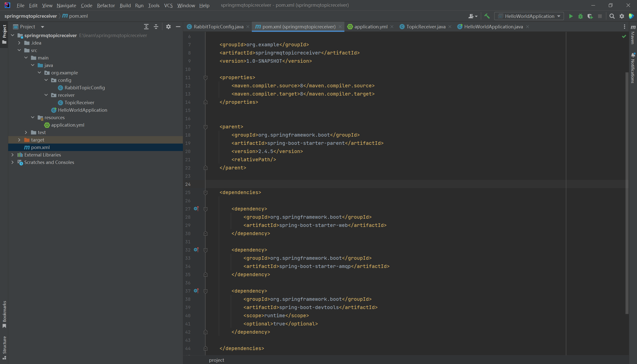The width and height of the screenshot is (637, 364).
Task: Open Project panel options gear
Action: click(x=168, y=27)
